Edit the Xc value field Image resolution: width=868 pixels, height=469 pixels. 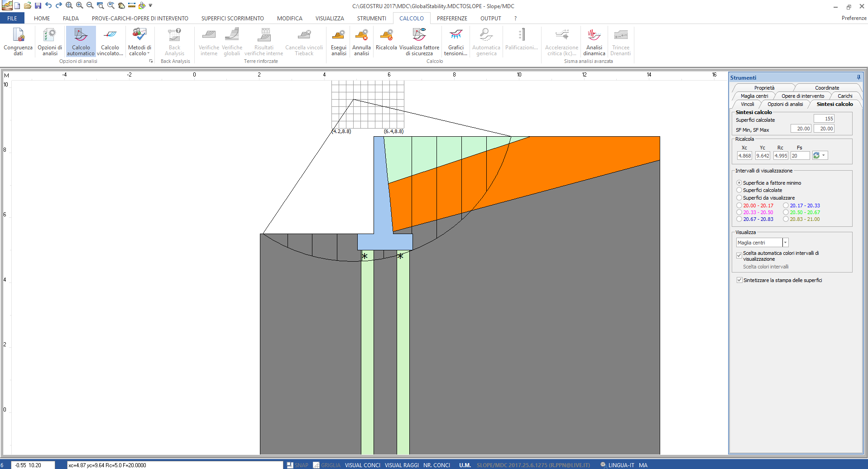[744, 155]
